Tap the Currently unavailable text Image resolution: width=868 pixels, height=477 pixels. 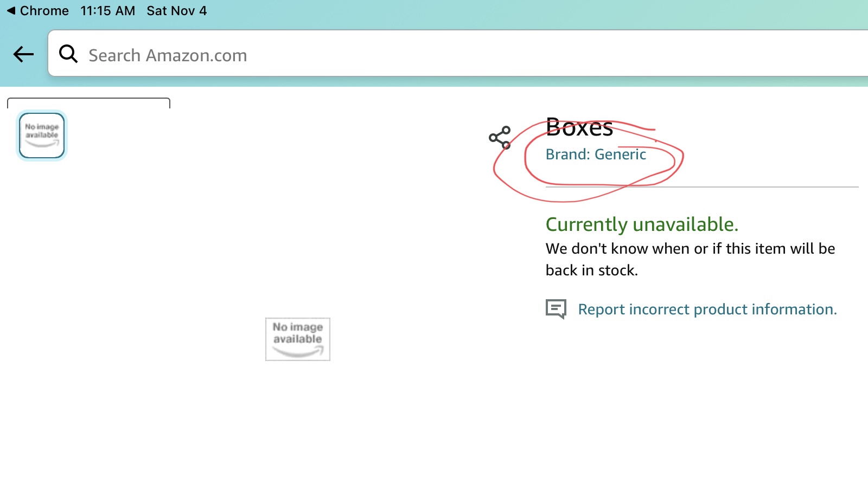pos(642,224)
